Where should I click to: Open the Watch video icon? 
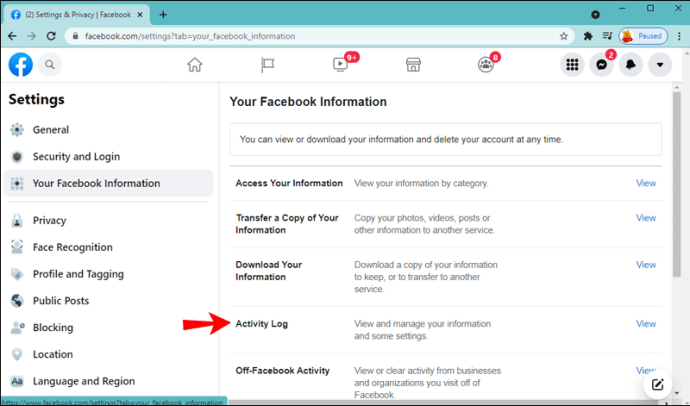pos(340,65)
